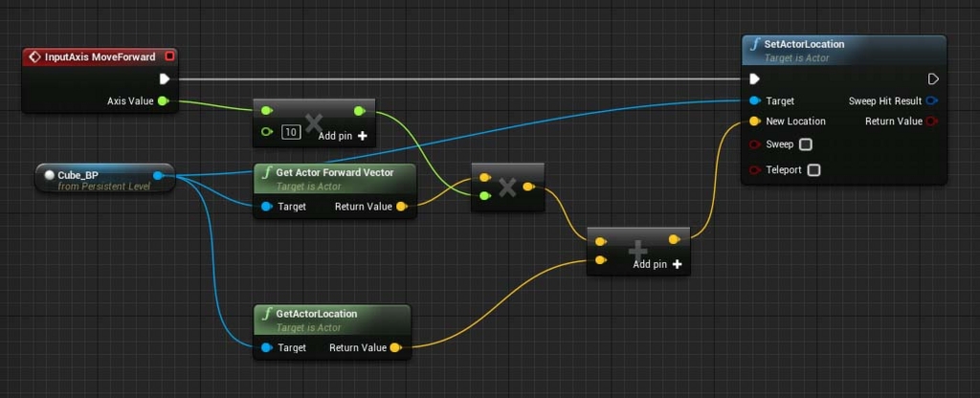This screenshot has height=398, width=980.
Task: Edit the value field showing 10
Action: tap(291, 132)
